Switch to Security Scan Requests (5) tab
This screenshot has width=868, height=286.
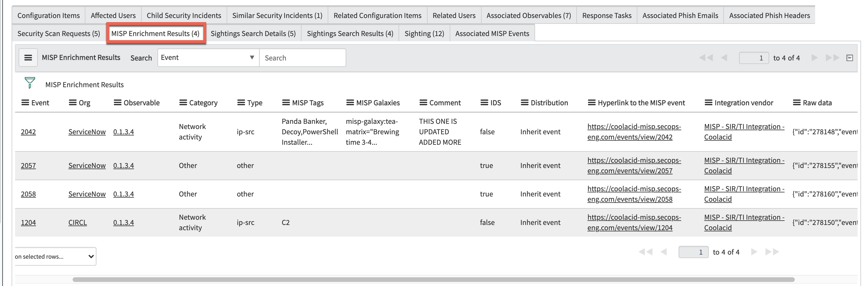(x=59, y=33)
